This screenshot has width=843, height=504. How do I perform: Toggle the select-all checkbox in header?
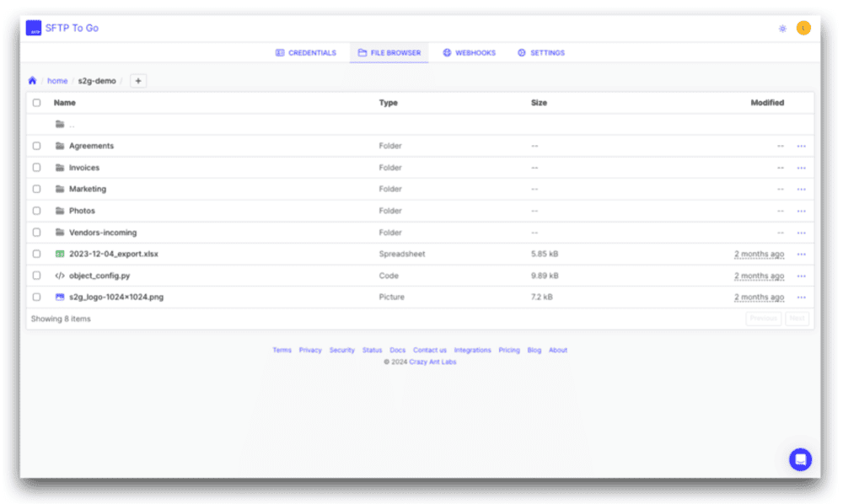coord(36,103)
